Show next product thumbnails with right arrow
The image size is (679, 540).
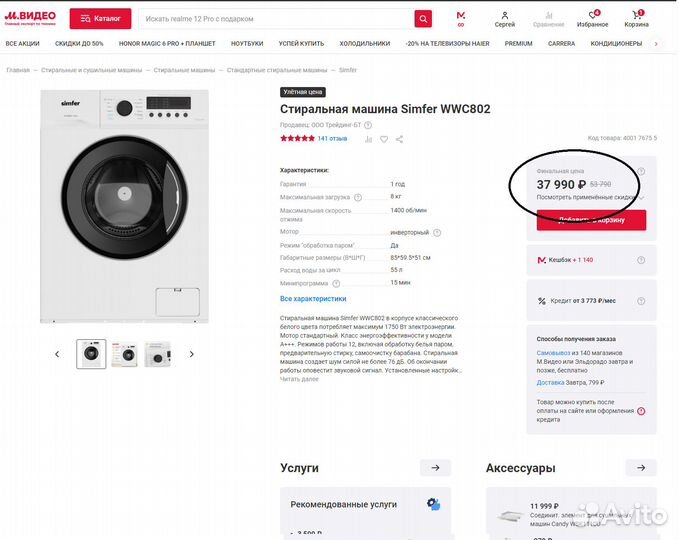(192, 354)
